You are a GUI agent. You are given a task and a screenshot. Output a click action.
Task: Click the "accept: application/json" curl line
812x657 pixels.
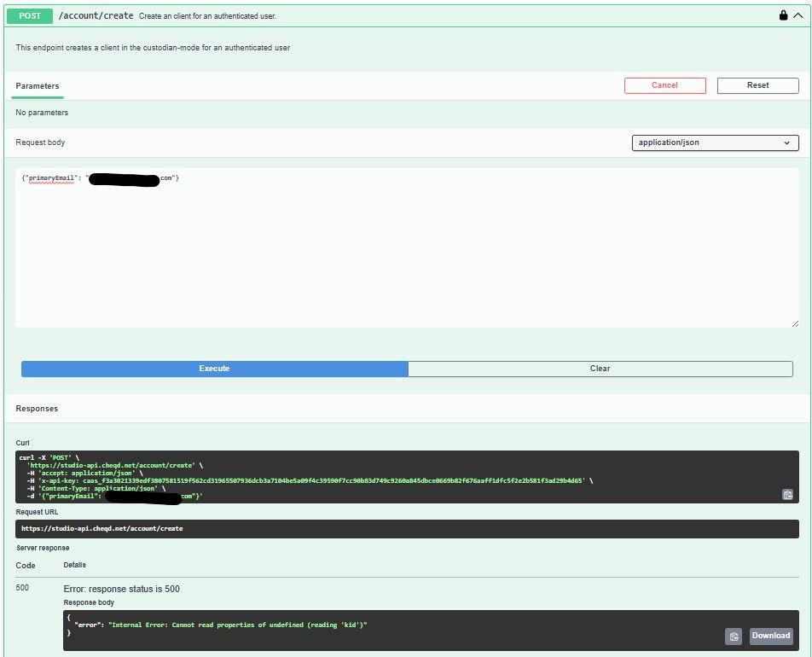pos(85,473)
